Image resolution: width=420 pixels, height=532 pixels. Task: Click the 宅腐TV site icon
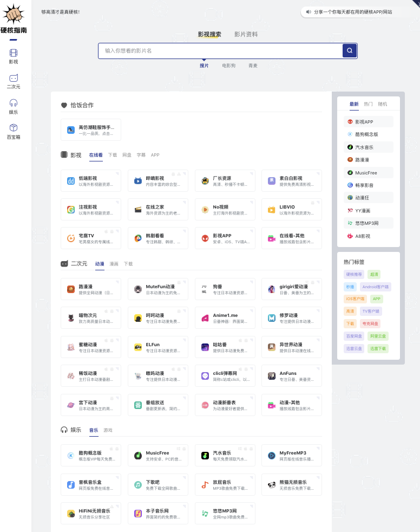pyautogui.click(x=71, y=238)
